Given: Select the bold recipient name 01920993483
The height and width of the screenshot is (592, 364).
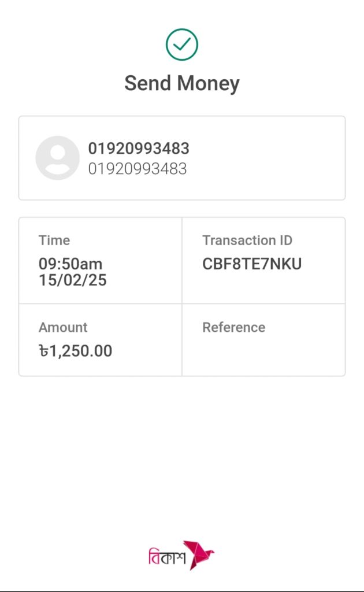Looking at the screenshot, I should tap(139, 149).
